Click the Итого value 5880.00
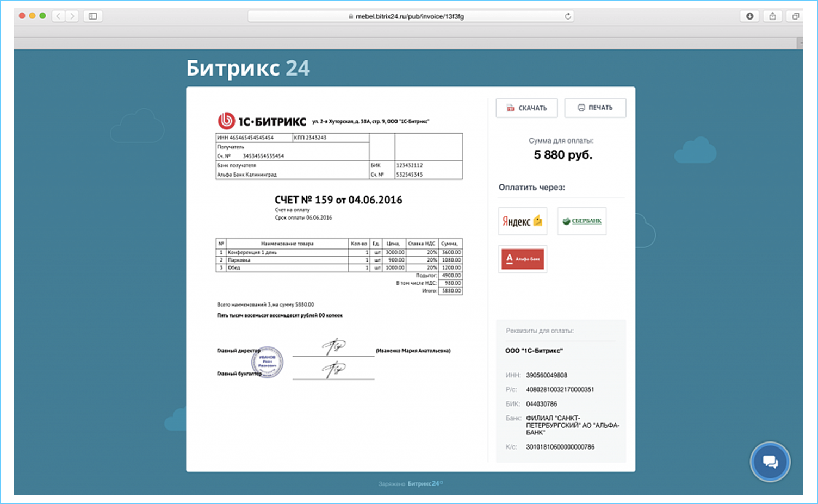 pyautogui.click(x=451, y=291)
